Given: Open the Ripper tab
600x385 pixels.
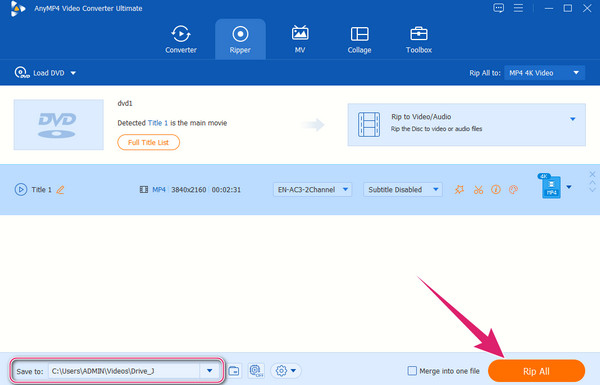Looking at the screenshot, I should (240, 39).
